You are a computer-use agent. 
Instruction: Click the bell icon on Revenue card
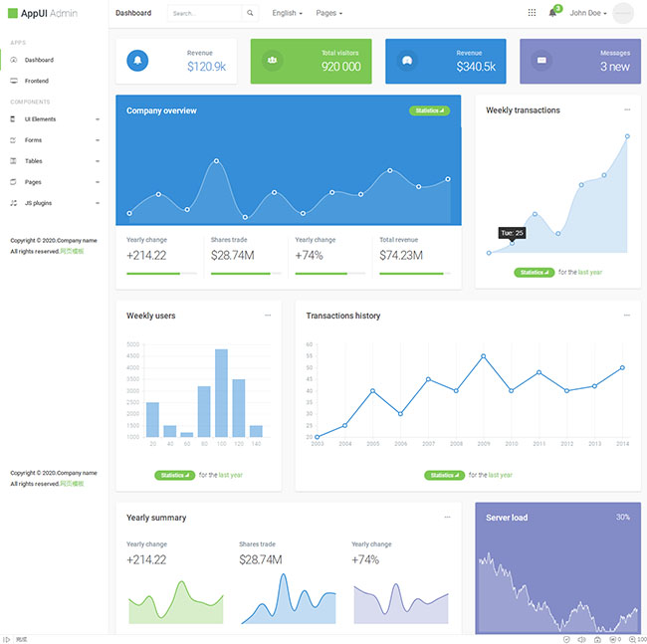138,61
